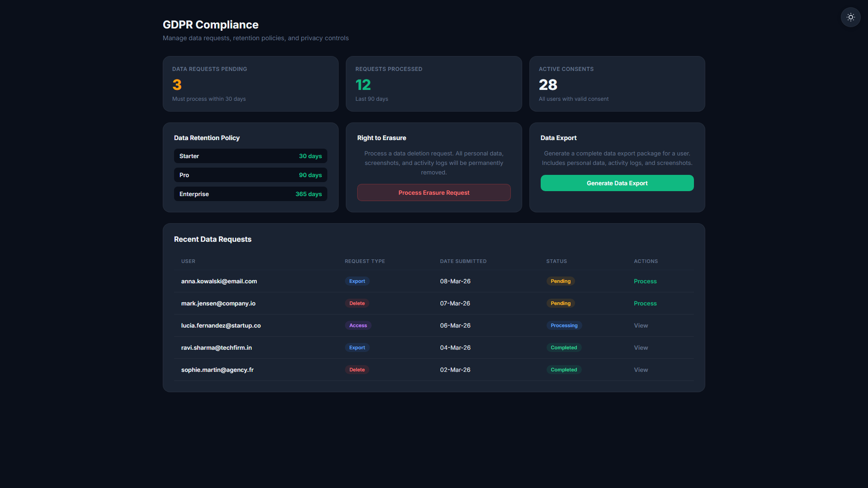Open the Requests Processed card
The image size is (868, 488).
click(x=434, y=84)
